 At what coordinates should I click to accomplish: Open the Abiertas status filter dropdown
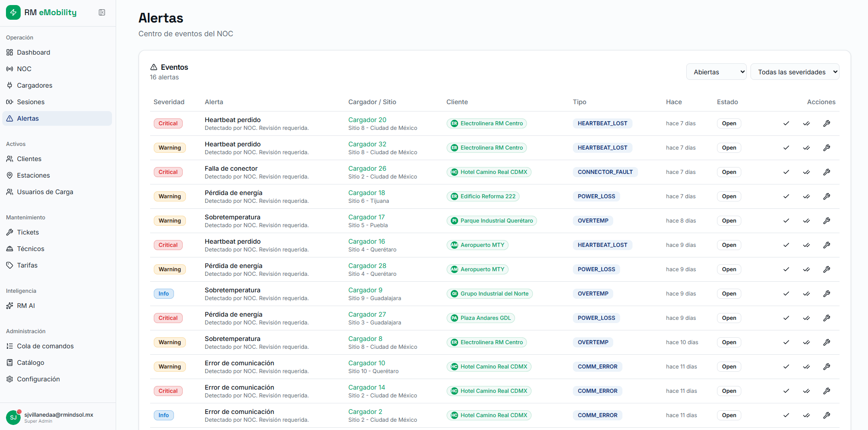[716, 72]
